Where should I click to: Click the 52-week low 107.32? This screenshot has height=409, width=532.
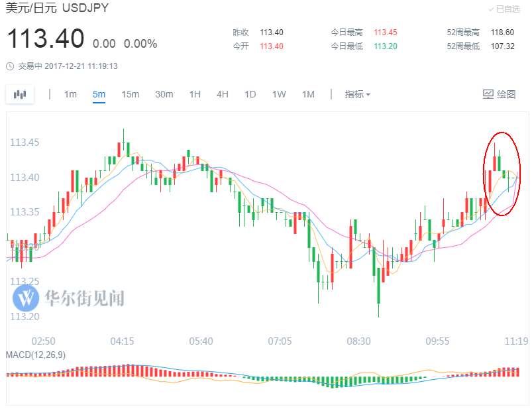coord(502,46)
